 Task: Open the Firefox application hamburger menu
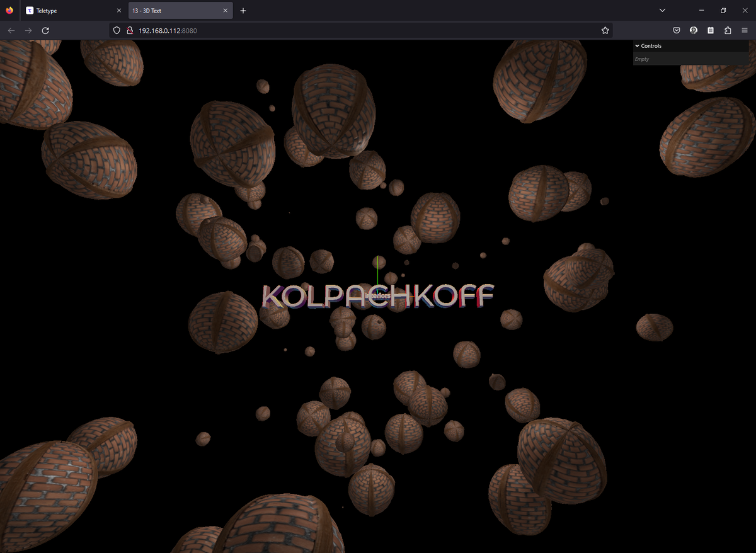pos(745,30)
